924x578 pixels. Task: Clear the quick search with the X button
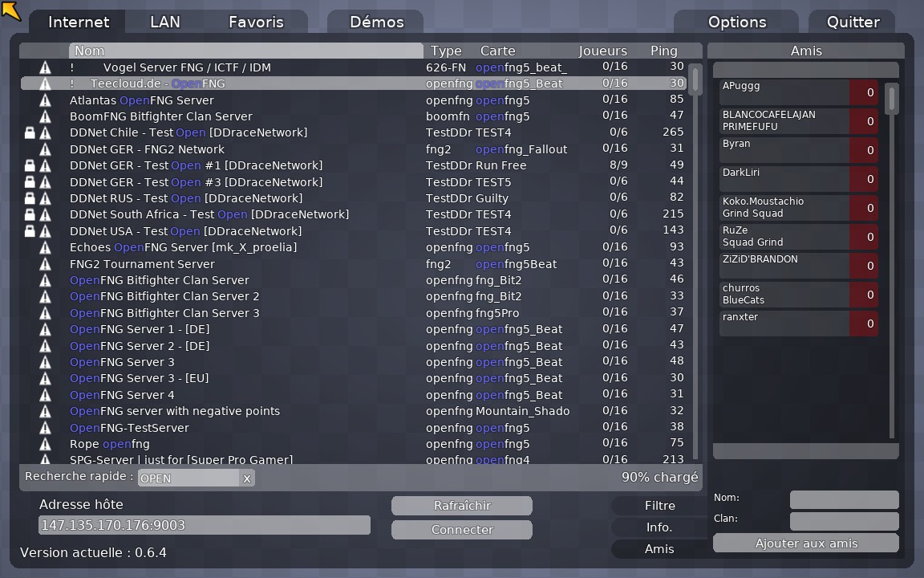(247, 478)
